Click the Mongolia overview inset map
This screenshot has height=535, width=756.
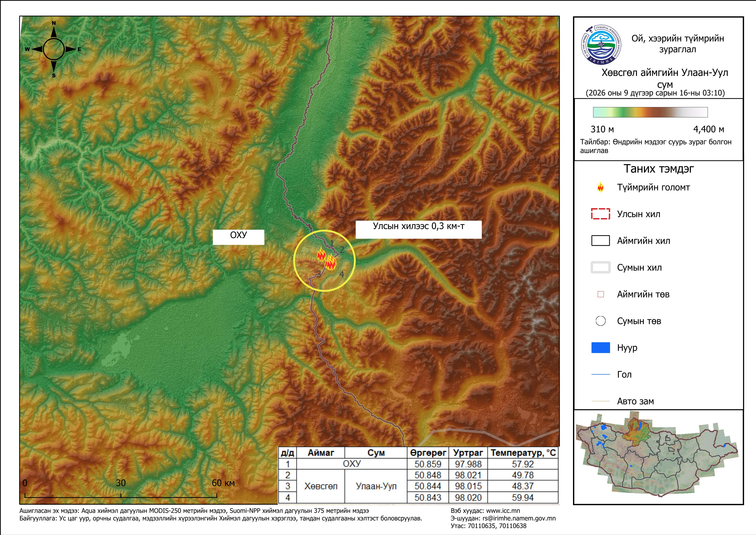[x=657, y=456]
